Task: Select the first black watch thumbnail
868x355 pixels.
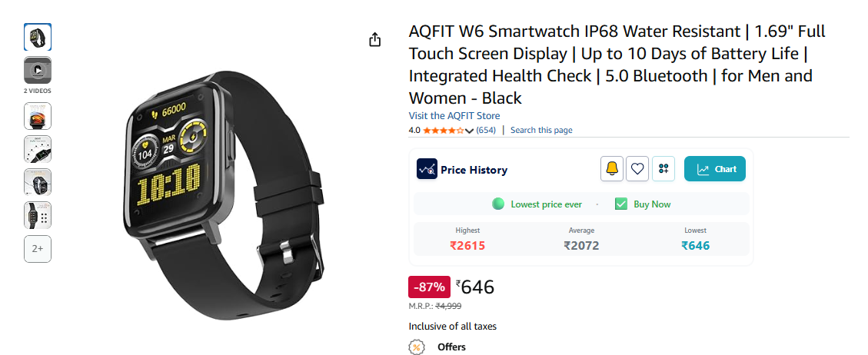Action: point(38,37)
